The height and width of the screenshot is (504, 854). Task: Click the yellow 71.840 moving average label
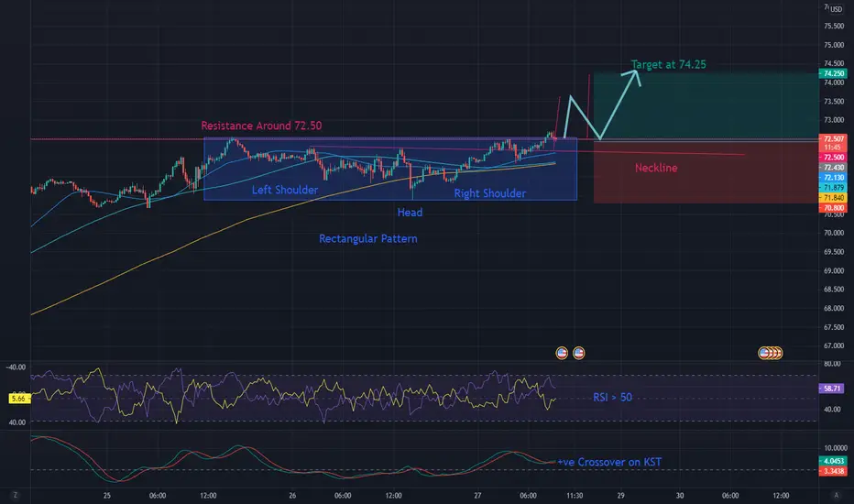[x=833, y=198]
